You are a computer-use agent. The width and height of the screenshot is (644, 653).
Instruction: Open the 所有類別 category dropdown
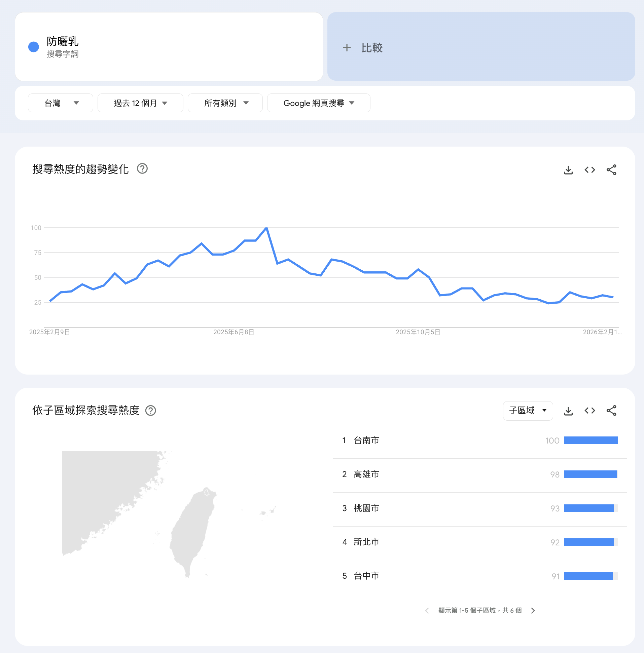coord(225,103)
